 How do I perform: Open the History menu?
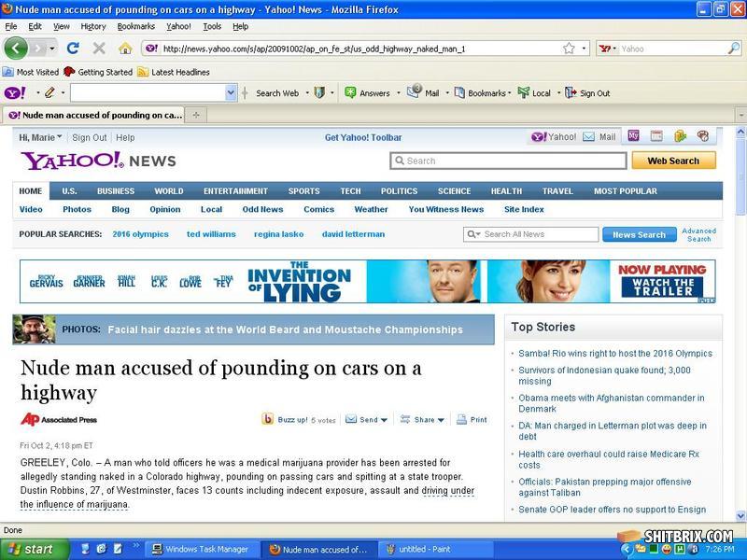click(x=92, y=26)
